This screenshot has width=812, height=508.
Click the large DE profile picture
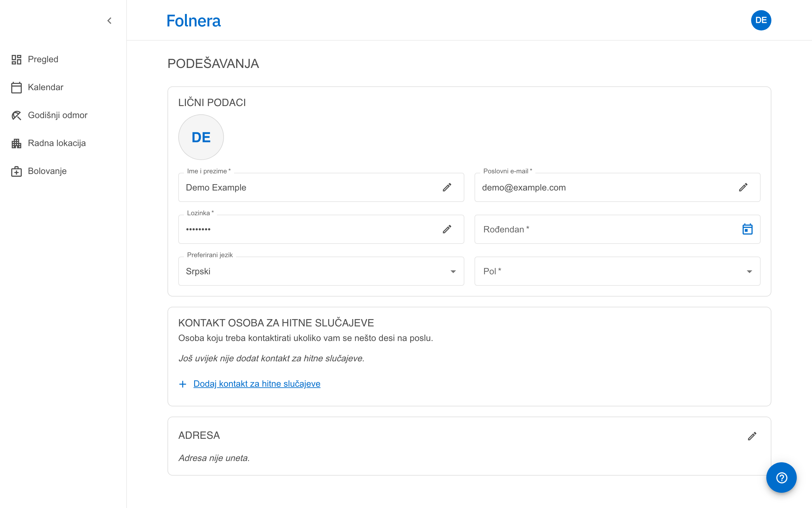point(201,137)
